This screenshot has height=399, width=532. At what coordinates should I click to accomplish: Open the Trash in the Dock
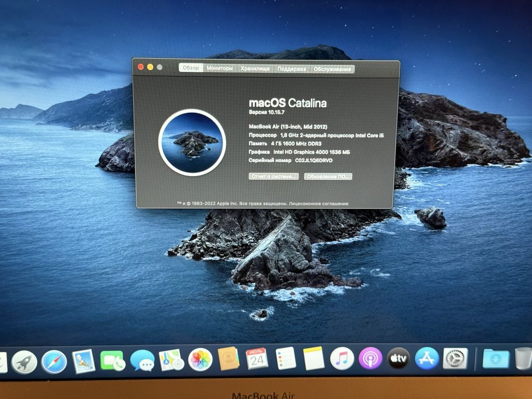(523, 358)
